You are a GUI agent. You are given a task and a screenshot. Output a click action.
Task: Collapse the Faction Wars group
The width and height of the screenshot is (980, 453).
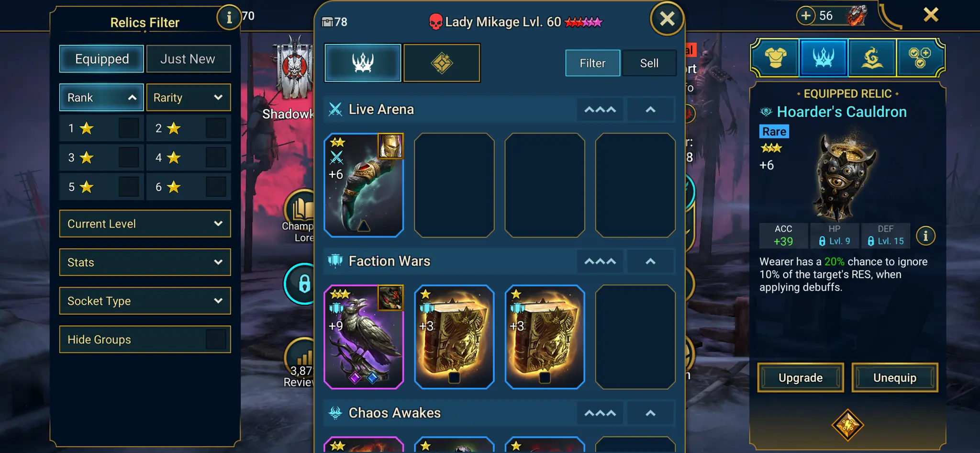pos(650,261)
